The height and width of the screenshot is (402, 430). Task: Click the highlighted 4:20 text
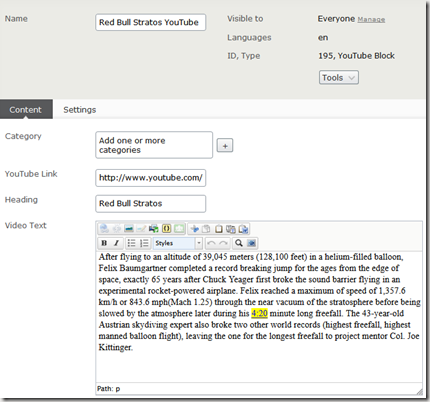259,313
